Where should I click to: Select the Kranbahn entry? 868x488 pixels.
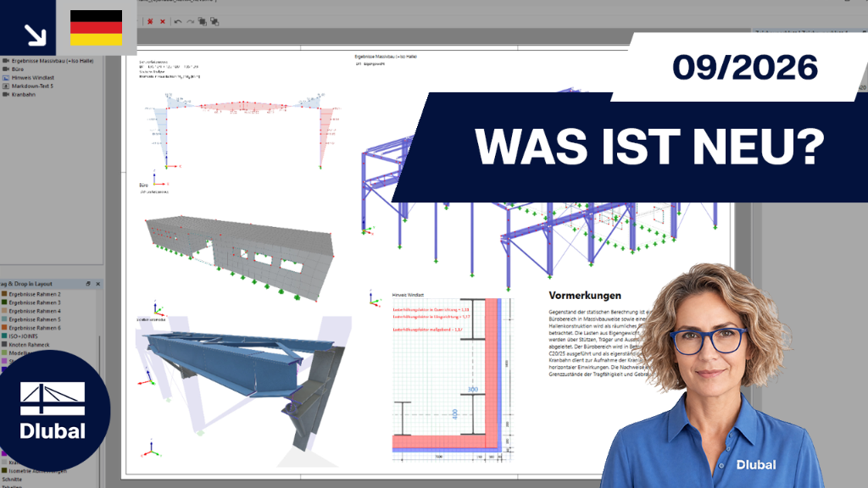pyautogui.click(x=24, y=94)
